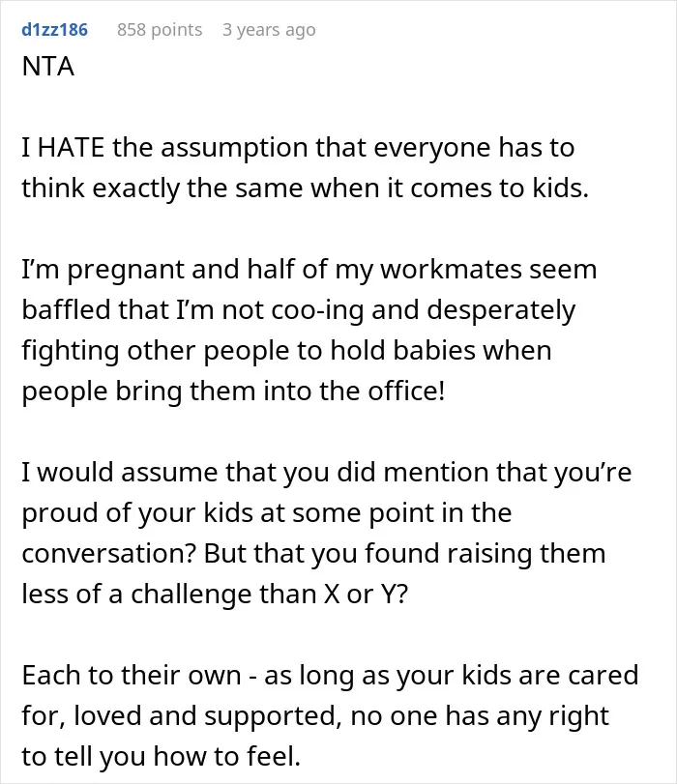
Task: Open the "3 years ago" timestamp permalink
Action: click(x=269, y=30)
